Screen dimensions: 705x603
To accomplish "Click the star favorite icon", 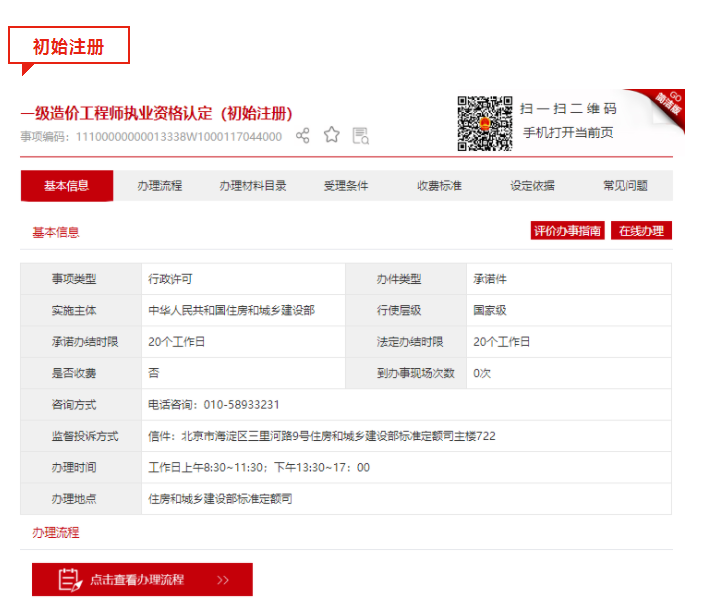I will 331,135.
